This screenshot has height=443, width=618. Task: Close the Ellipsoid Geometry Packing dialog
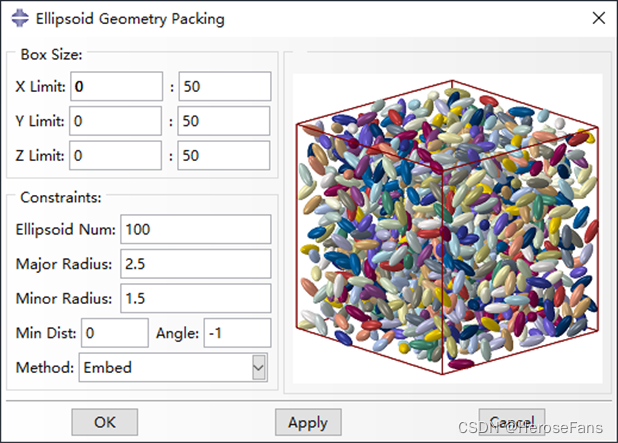click(598, 19)
